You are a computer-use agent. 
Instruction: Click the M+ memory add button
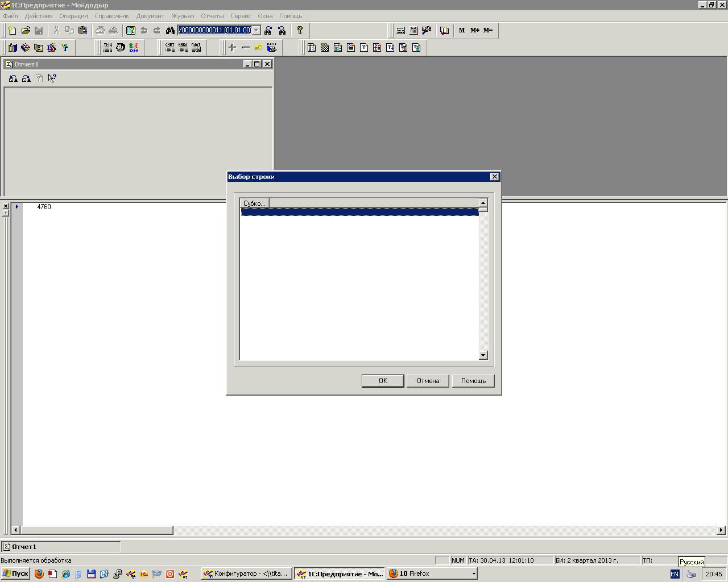tap(474, 31)
